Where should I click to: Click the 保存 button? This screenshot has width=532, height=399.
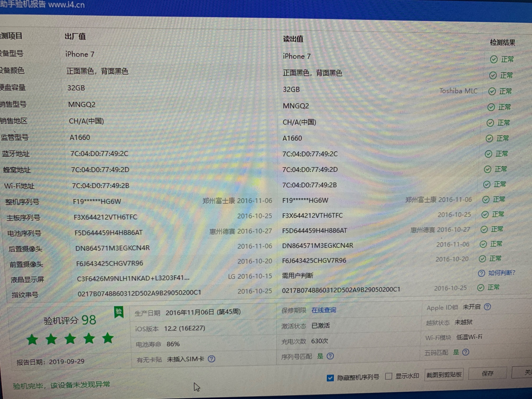(488, 373)
